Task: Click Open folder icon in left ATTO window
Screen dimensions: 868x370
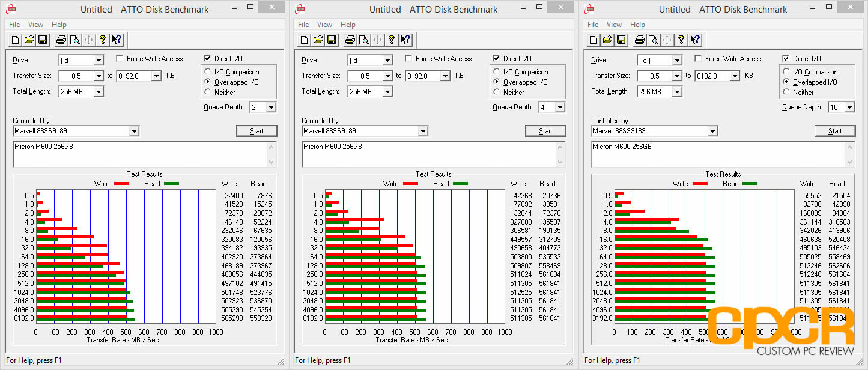Action: 29,40
